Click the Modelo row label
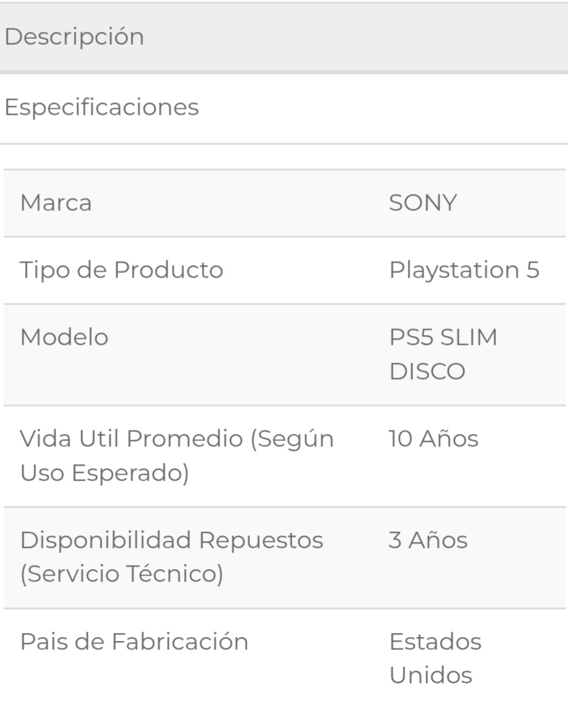The height and width of the screenshot is (728, 568). [64, 338]
